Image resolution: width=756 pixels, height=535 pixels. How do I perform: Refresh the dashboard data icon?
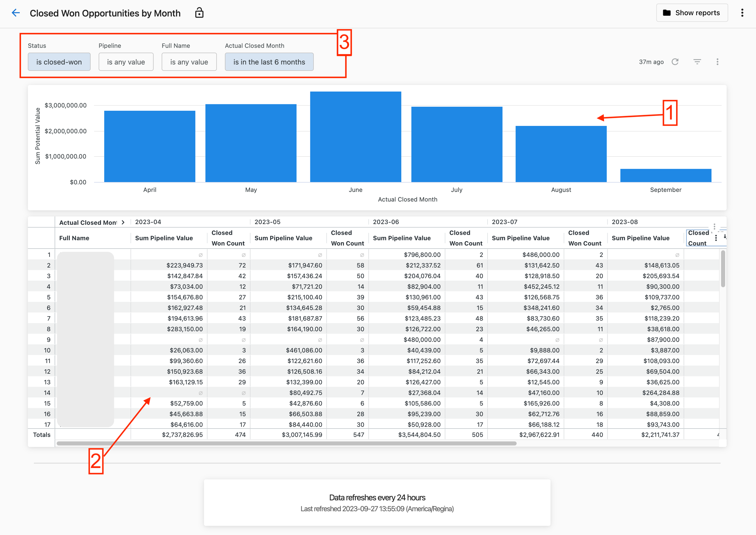675,61
